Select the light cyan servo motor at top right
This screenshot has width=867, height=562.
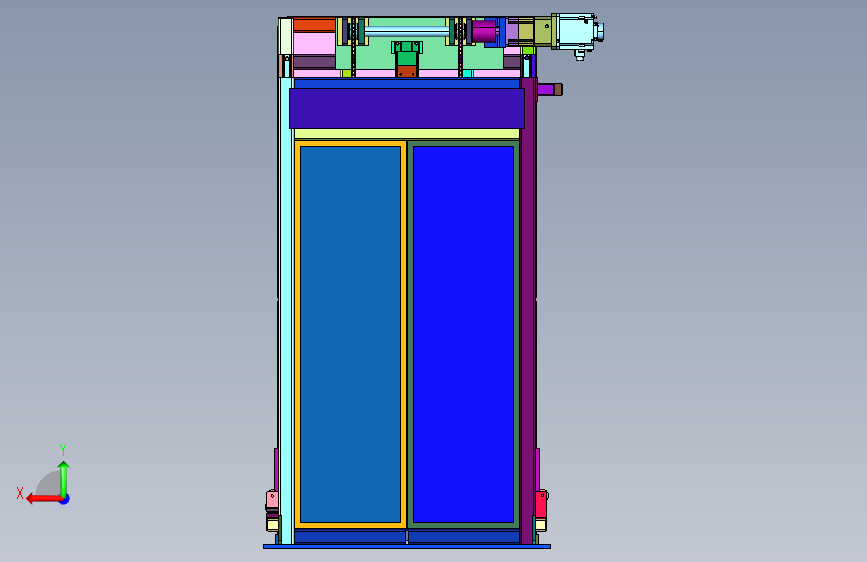(x=577, y=32)
